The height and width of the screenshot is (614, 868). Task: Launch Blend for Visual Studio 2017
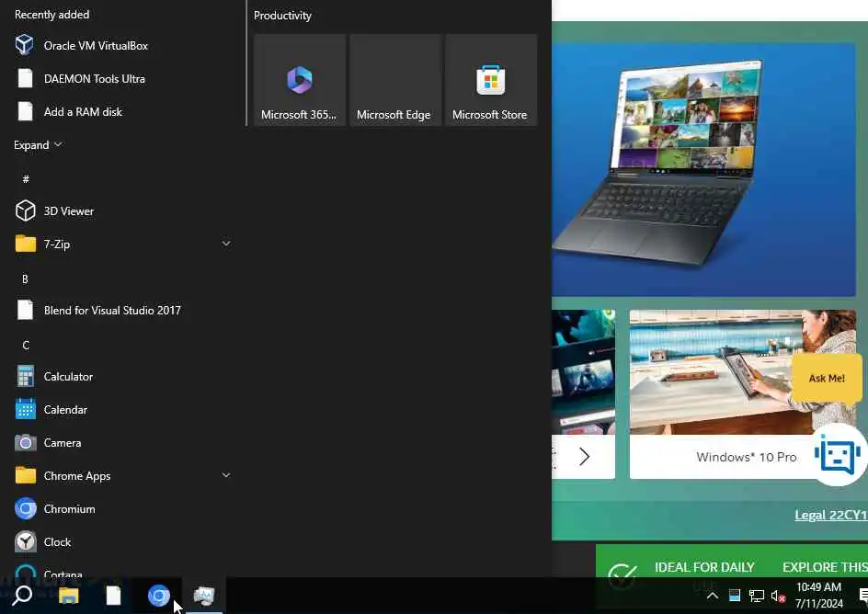click(x=123, y=311)
